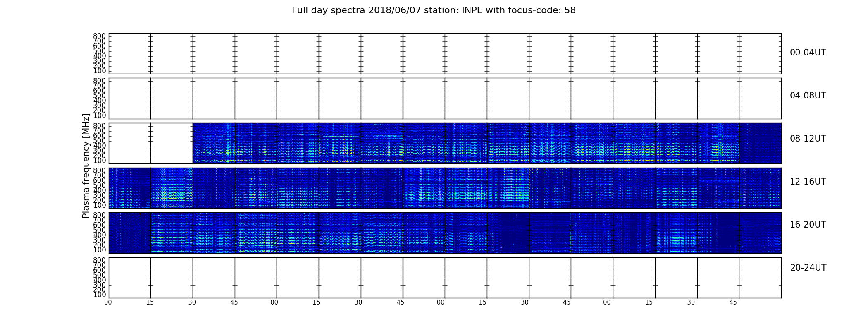Select the "20-24UT" row label
Viewport: 868px width, 331px height.
click(x=808, y=268)
